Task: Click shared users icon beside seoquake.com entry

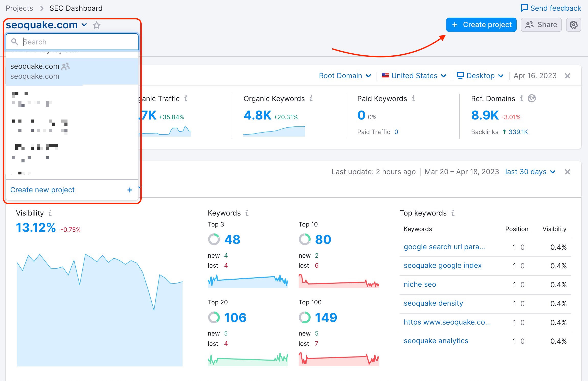Action: [x=66, y=66]
